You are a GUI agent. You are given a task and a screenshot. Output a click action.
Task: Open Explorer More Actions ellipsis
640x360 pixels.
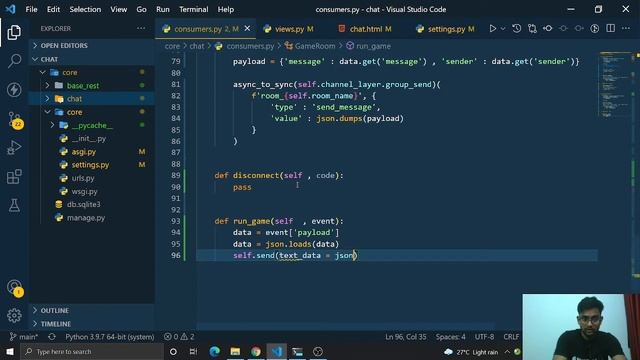coord(141,28)
